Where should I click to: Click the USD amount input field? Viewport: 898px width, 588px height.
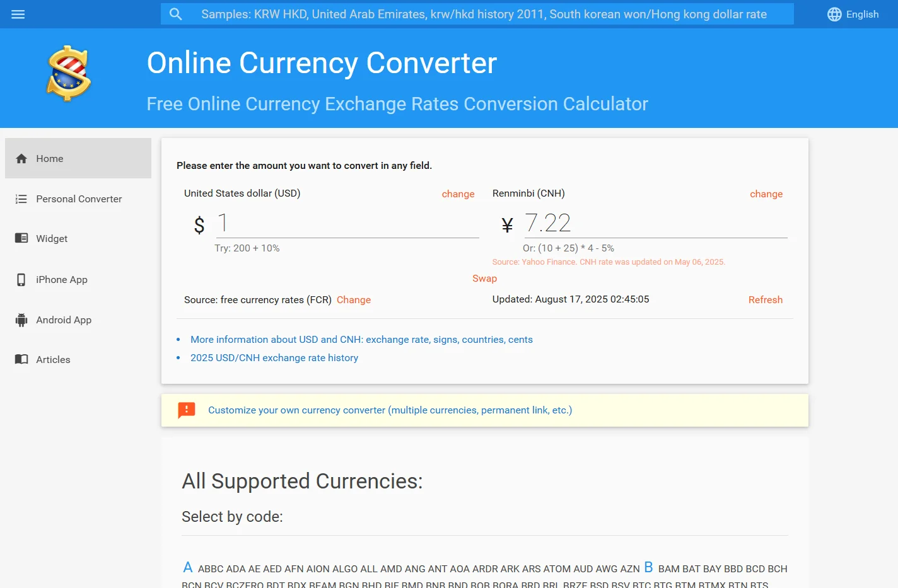pos(347,223)
